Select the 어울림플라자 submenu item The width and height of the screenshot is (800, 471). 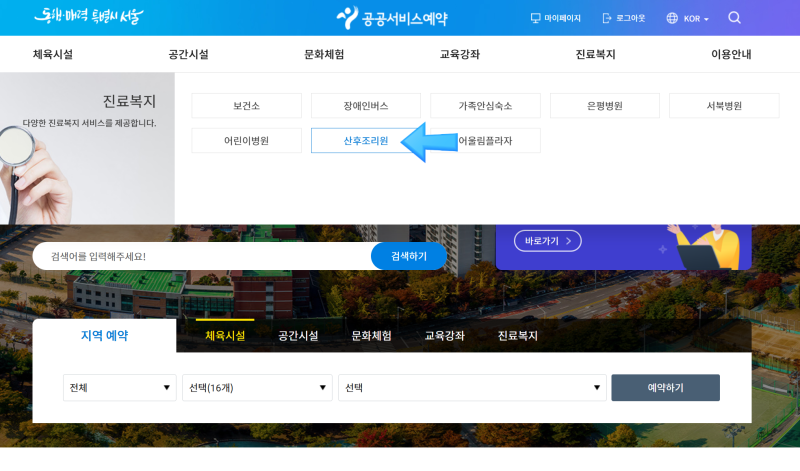point(485,140)
